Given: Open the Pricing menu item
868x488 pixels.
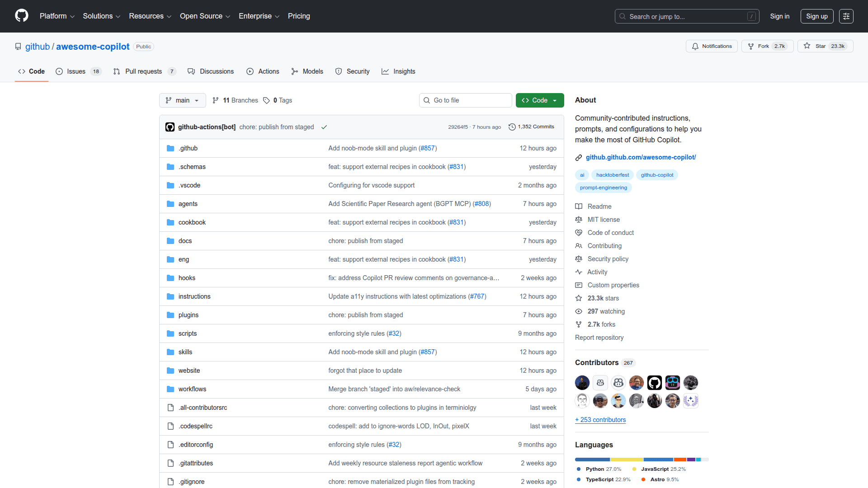Looking at the screenshot, I should [299, 16].
